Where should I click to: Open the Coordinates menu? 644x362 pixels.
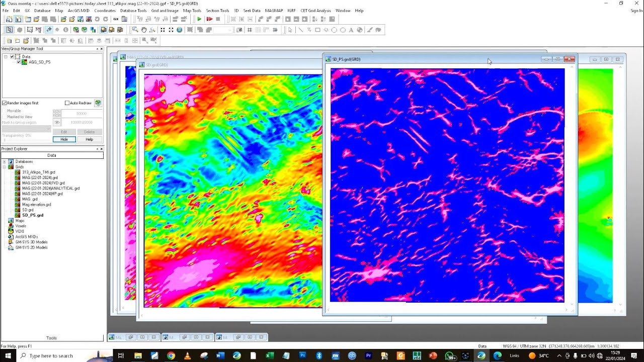(x=105, y=11)
